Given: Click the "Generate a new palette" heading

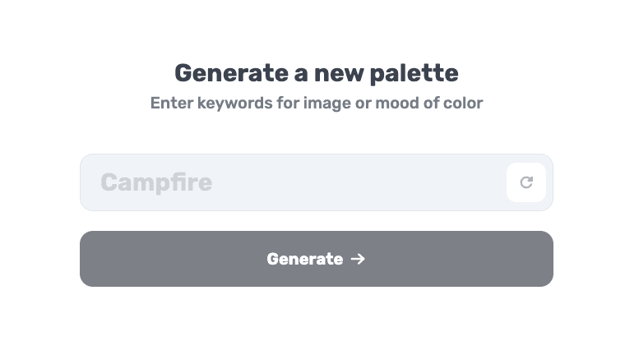Looking at the screenshot, I should (x=317, y=73).
